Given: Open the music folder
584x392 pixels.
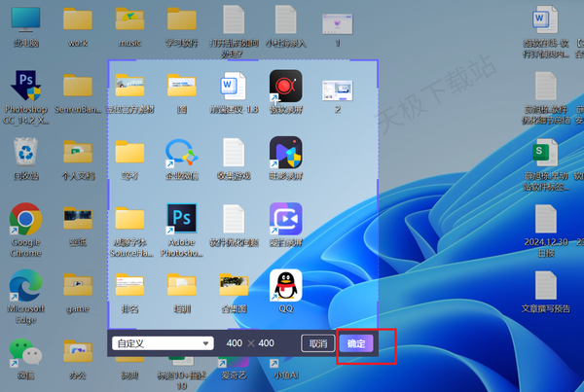Looking at the screenshot, I should coord(130,19).
